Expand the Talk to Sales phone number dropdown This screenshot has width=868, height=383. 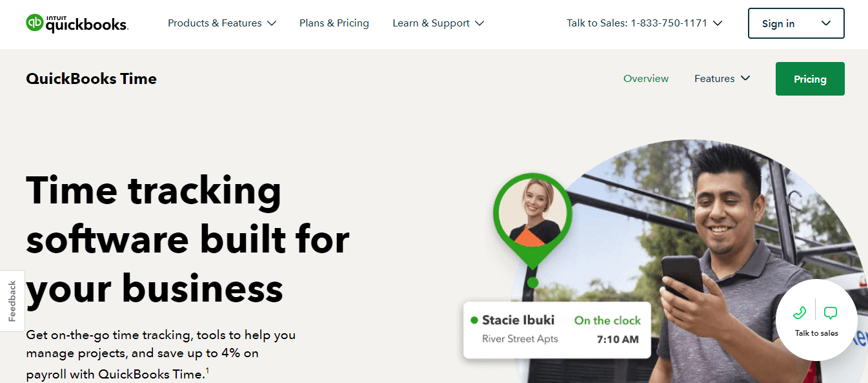tap(718, 23)
